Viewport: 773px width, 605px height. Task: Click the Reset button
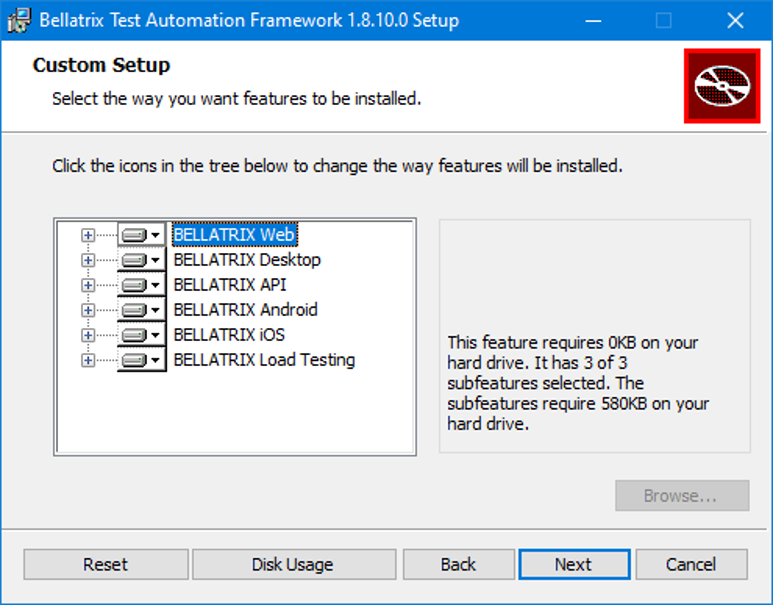(105, 565)
